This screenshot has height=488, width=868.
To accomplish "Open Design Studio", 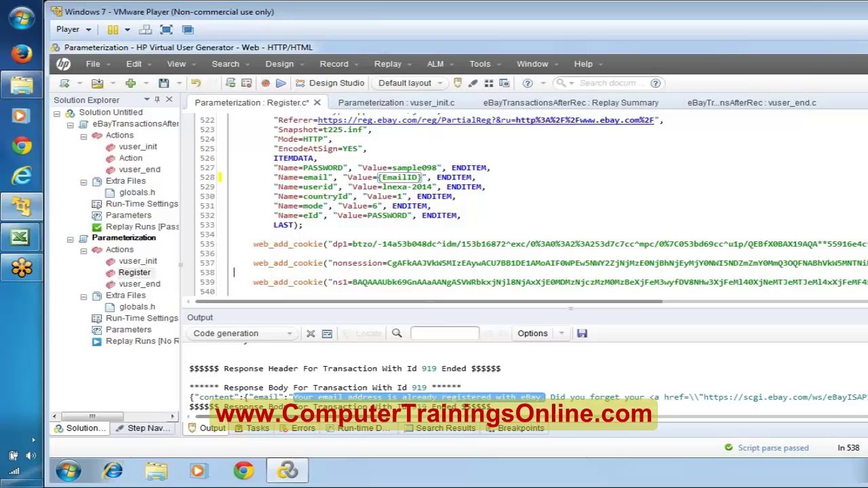I will [330, 83].
